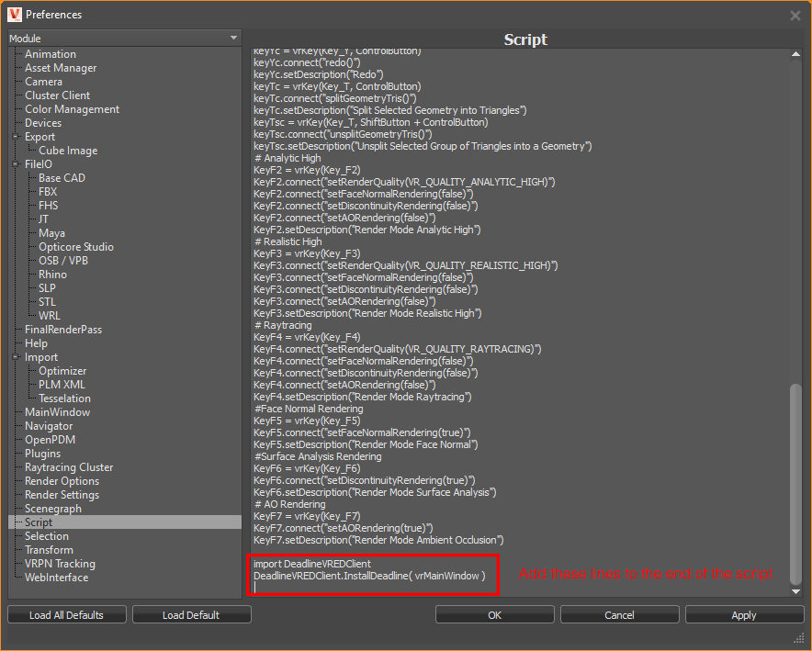The height and width of the screenshot is (651, 812).
Task: Collapse the Import tree node
Action: click(16, 357)
